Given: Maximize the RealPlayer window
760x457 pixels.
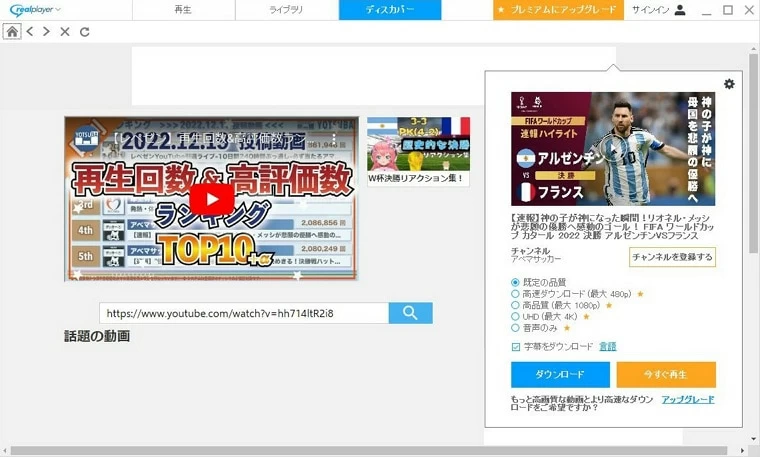Looking at the screenshot, I should tap(728, 10).
